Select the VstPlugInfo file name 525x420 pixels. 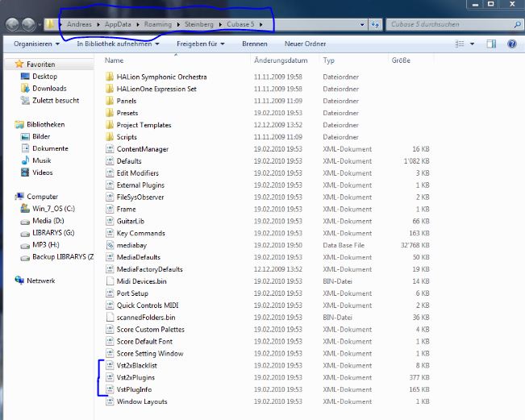(134, 389)
